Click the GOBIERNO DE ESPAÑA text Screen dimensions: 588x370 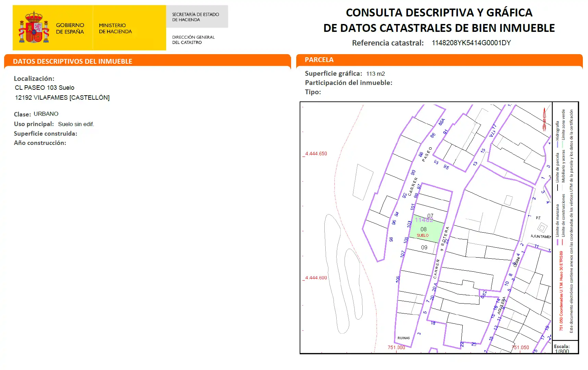pyautogui.click(x=70, y=28)
